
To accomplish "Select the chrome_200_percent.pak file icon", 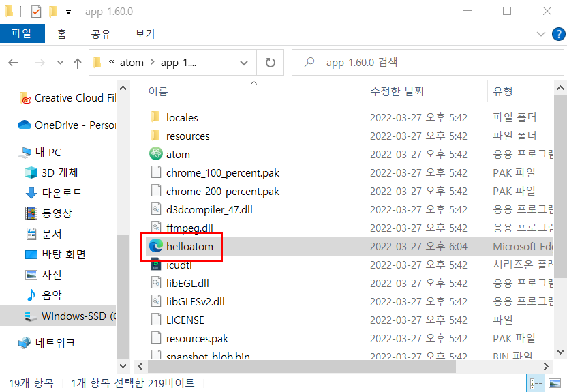I will pyautogui.click(x=156, y=191).
